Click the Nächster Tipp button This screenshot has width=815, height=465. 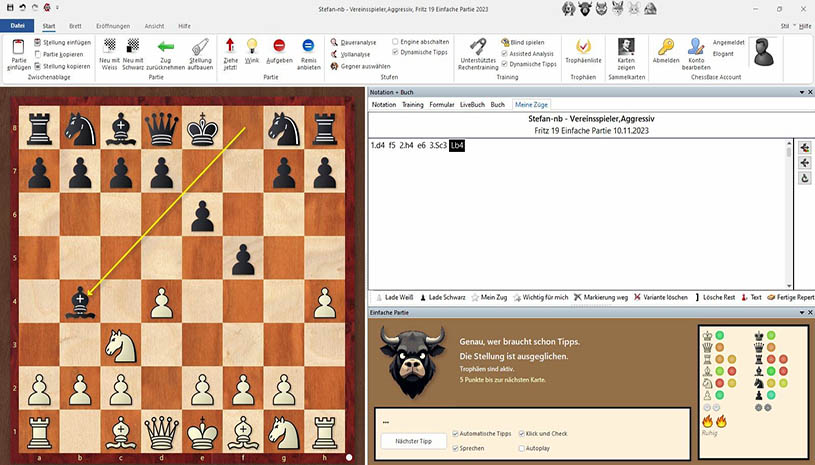[x=411, y=441]
